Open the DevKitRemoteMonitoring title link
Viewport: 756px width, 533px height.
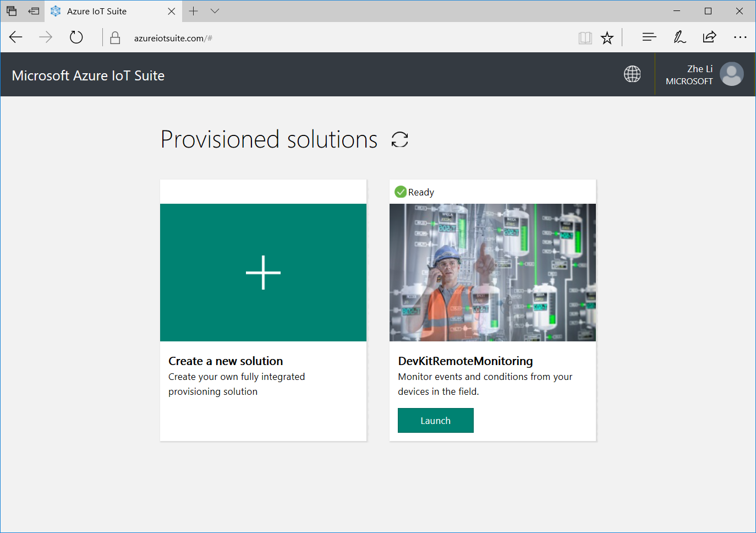pos(465,361)
